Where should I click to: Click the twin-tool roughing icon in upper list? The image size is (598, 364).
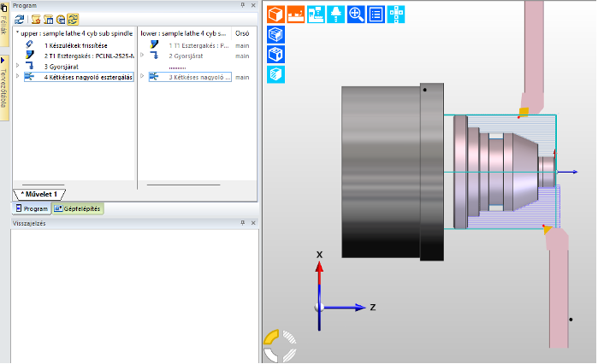pyautogui.click(x=29, y=77)
